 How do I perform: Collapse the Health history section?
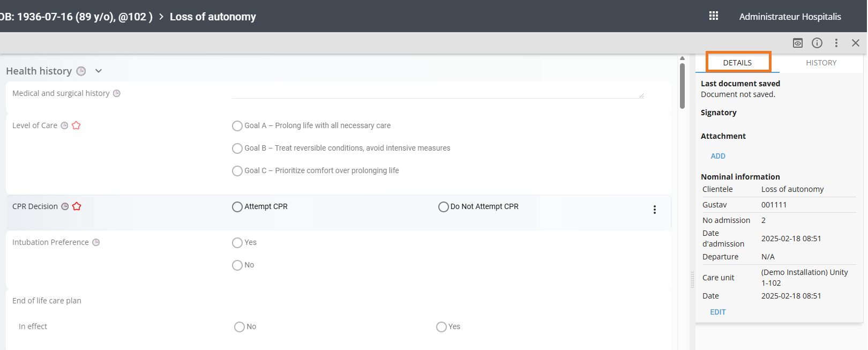[99, 71]
